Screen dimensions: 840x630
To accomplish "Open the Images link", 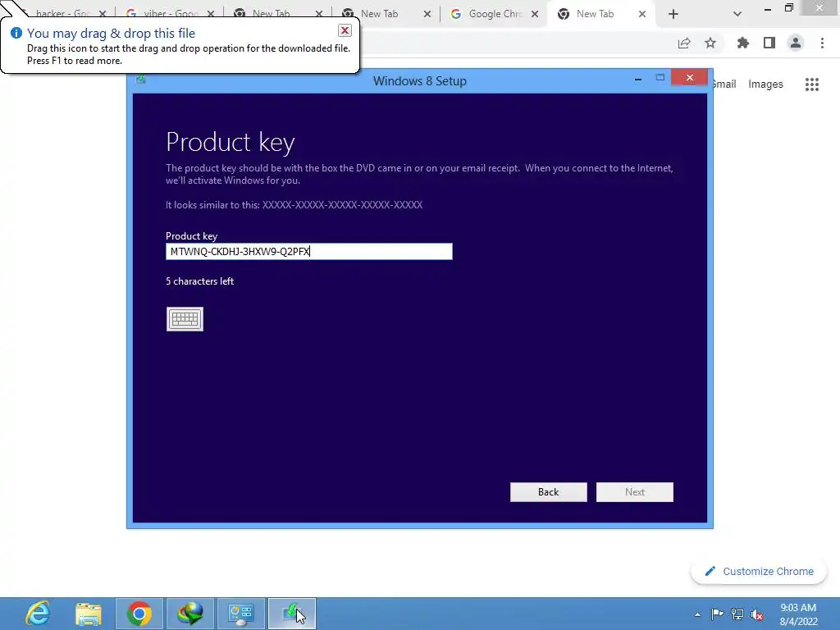I will click(x=765, y=84).
